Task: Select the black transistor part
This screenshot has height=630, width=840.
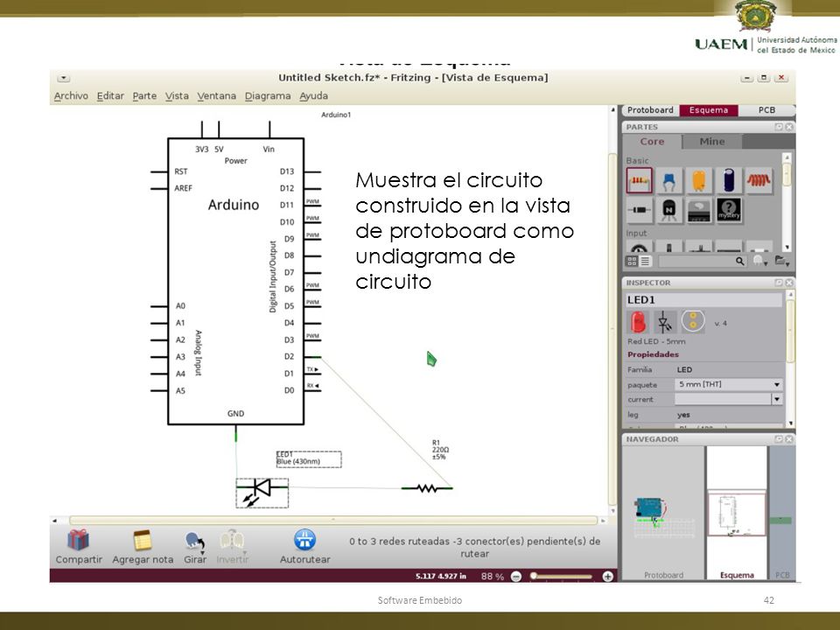Action: [668, 210]
